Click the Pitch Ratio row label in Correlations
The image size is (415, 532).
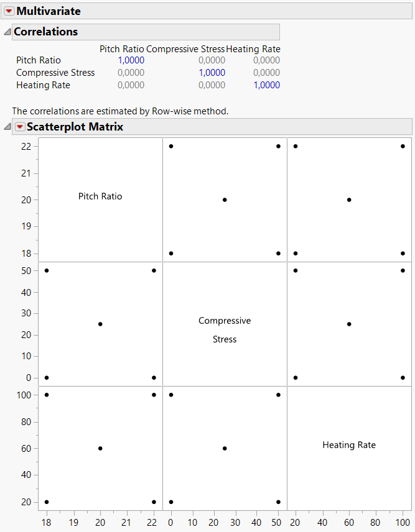click(x=39, y=60)
